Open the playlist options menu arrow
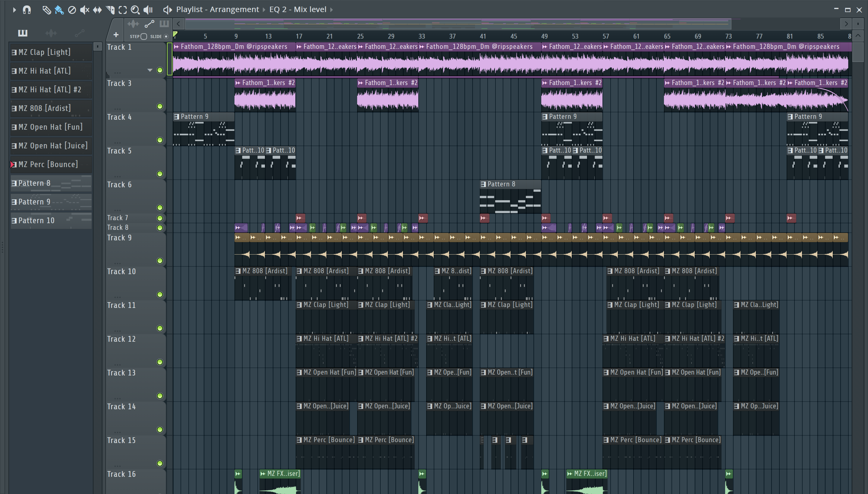Viewport: 868px width, 494px height. tap(14, 10)
